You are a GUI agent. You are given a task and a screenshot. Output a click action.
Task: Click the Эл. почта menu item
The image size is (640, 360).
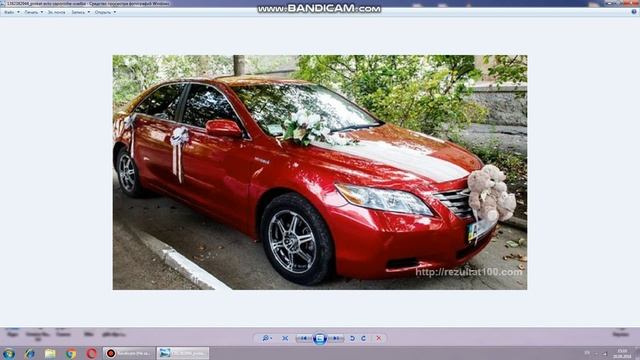pos(56,12)
